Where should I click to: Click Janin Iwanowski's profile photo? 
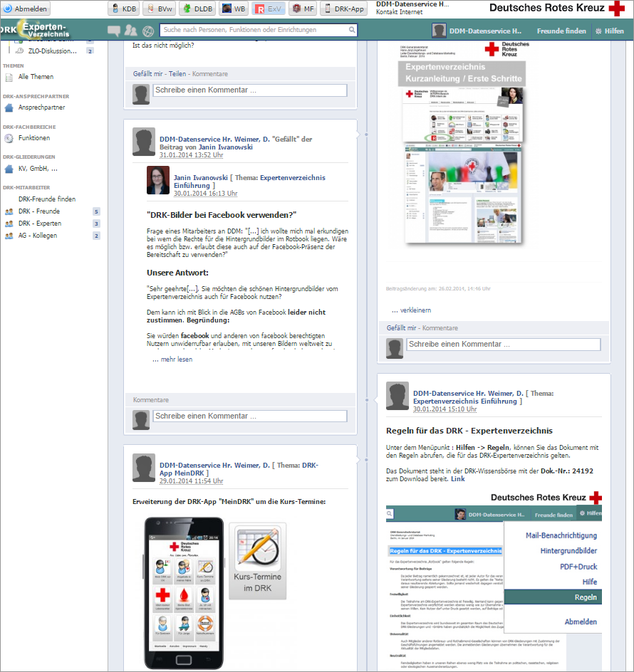pyautogui.click(x=158, y=180)
